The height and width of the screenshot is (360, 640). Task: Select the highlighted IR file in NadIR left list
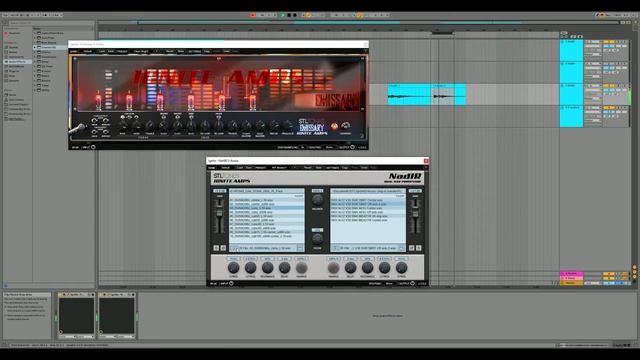coord(267,208)
